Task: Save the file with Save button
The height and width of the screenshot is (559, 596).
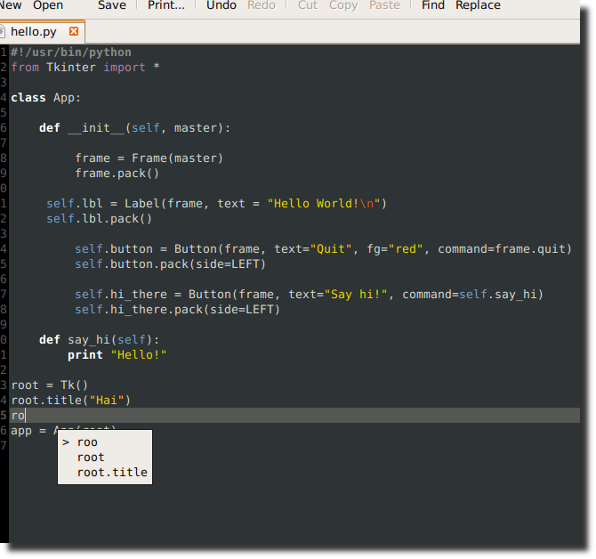Action: click(x=112, y=5)
